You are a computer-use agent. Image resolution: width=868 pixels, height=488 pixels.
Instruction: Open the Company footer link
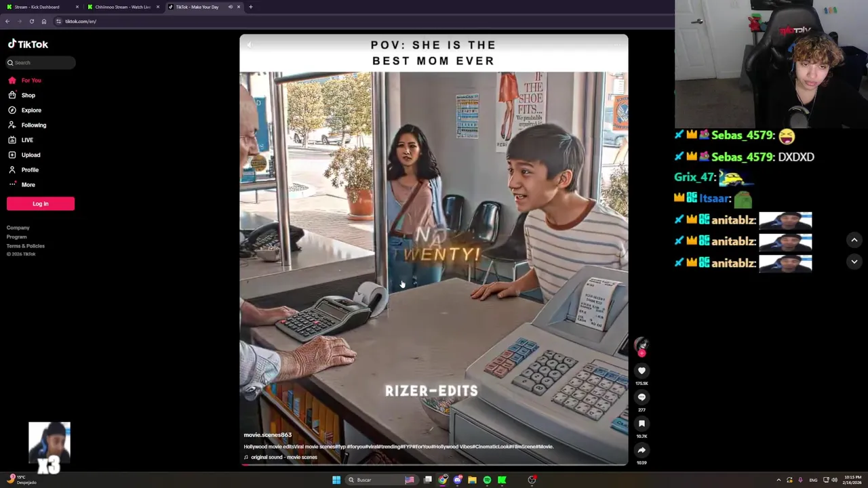pyautogui.click(x=18, y=228)
